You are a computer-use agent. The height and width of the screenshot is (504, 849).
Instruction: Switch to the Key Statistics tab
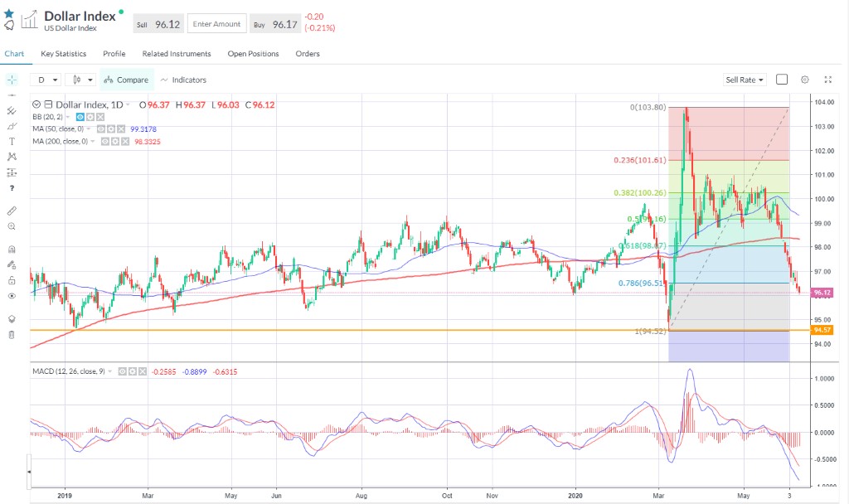(64, 54)
